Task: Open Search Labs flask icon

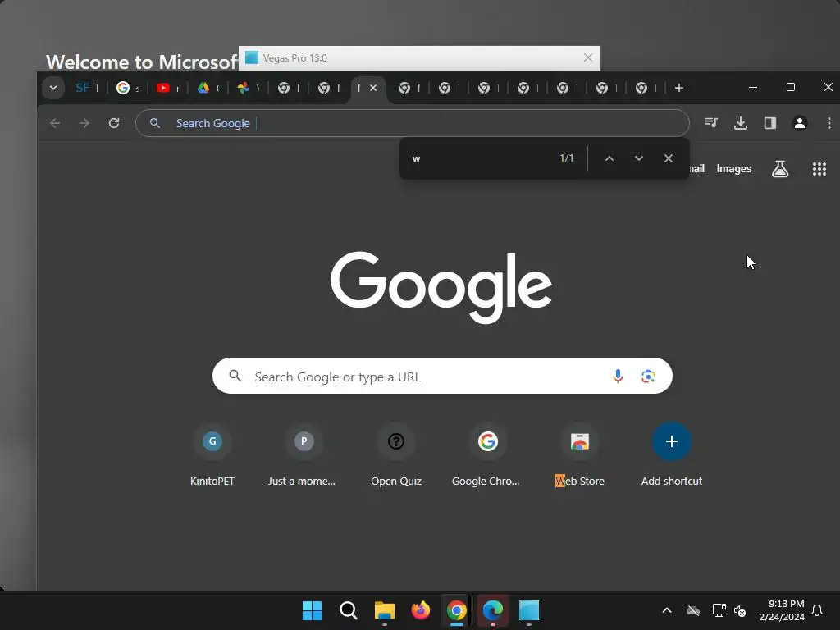Action: coord(780,169)
